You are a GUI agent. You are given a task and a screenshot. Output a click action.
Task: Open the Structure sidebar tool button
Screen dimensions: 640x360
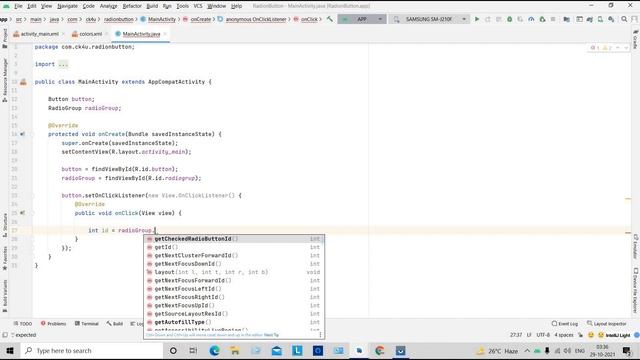tap(5, 225)
